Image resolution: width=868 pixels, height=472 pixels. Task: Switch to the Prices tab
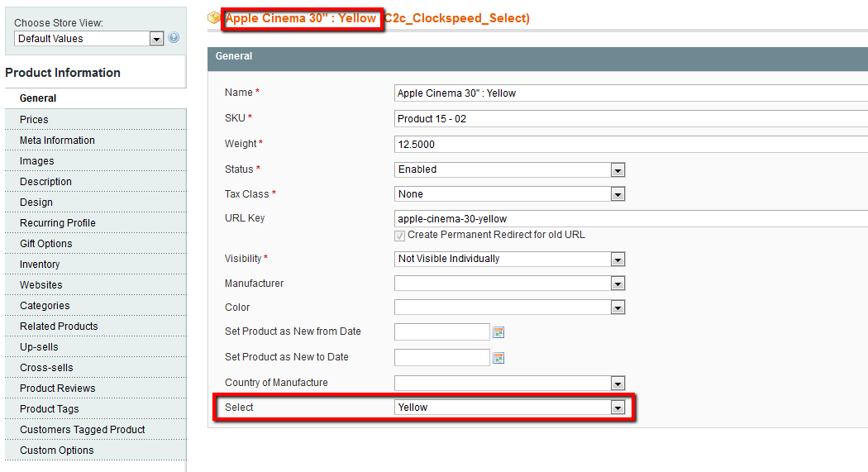[96, 120]
